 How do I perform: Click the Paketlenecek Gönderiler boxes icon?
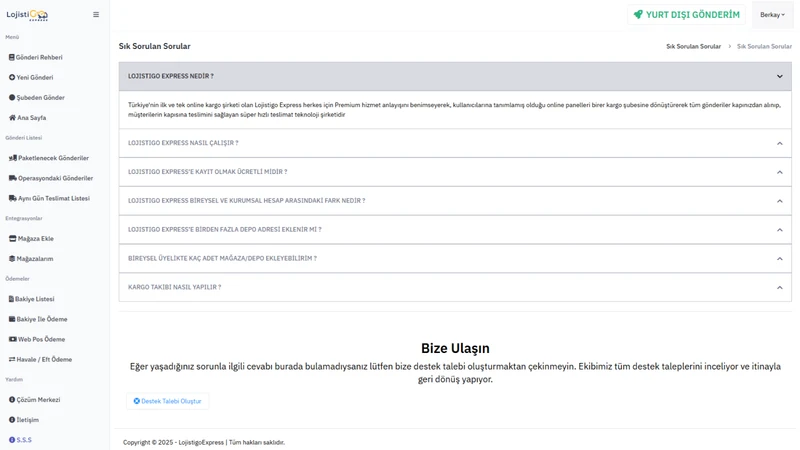pos(13,158)
